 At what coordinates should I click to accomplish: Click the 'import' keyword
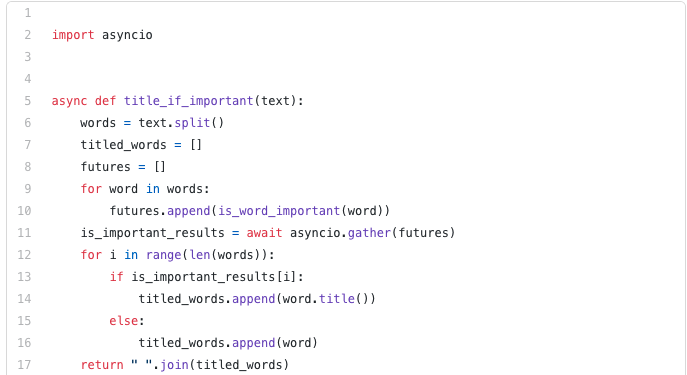coord(73,35)
